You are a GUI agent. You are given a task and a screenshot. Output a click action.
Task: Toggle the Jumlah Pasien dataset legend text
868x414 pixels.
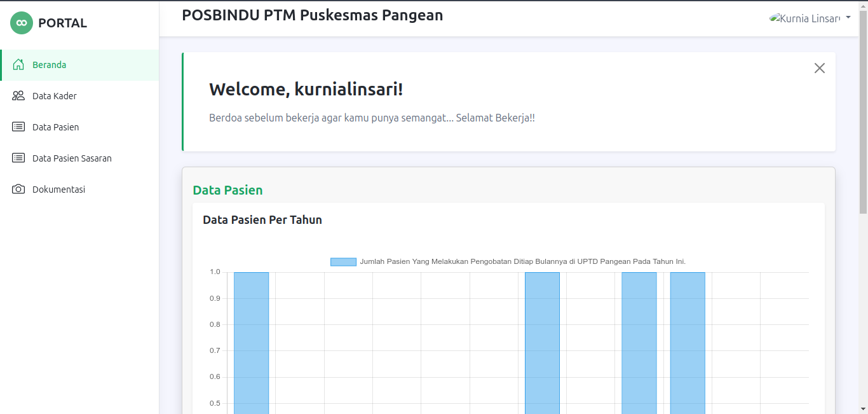(x=522, y=261)
